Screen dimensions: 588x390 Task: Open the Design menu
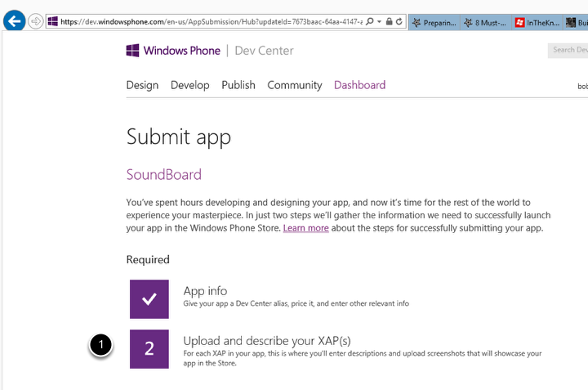(142, 85)
